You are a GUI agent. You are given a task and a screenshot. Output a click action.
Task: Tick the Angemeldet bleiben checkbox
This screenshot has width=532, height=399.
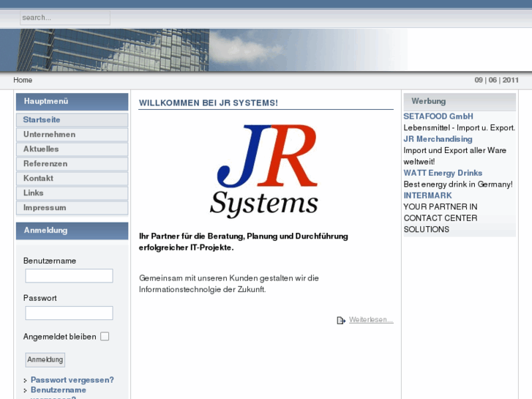click(105, 337)
